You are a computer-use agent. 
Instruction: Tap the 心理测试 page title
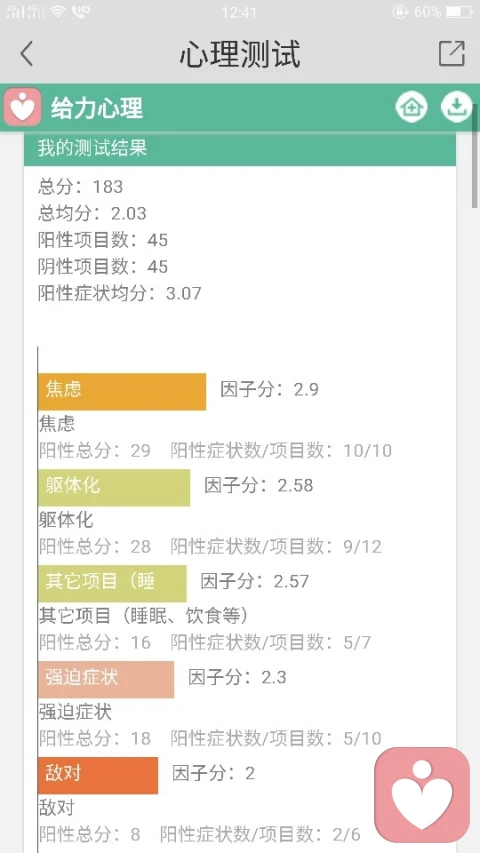tap(240, 54)
